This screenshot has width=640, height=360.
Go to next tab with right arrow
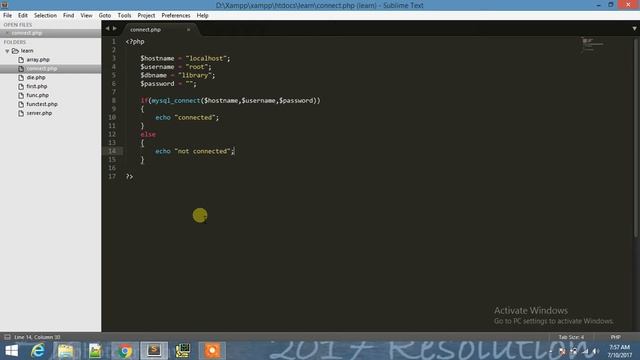[115, 29]
